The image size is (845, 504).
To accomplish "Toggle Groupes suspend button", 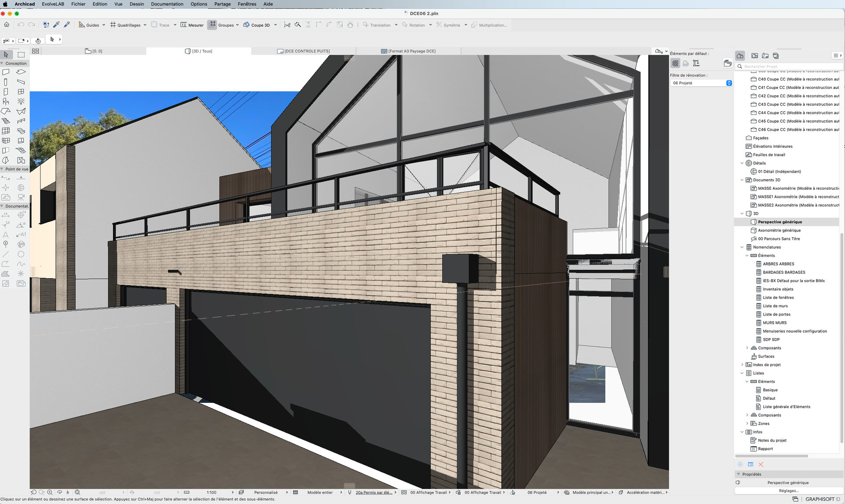I will [x=213, y=25].
